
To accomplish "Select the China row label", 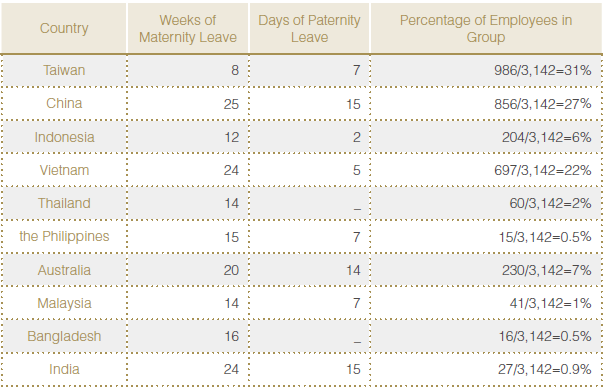I will pyautogui.click(x=64, y=103).
